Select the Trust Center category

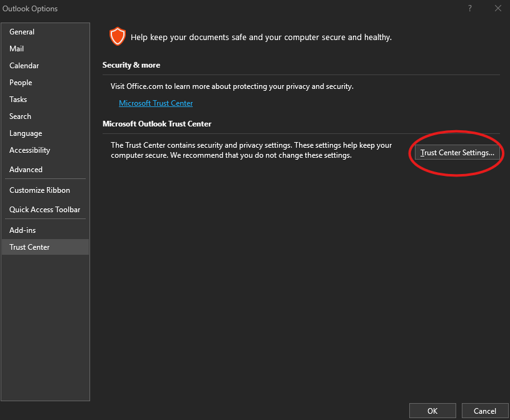click(x=29, y=247)
